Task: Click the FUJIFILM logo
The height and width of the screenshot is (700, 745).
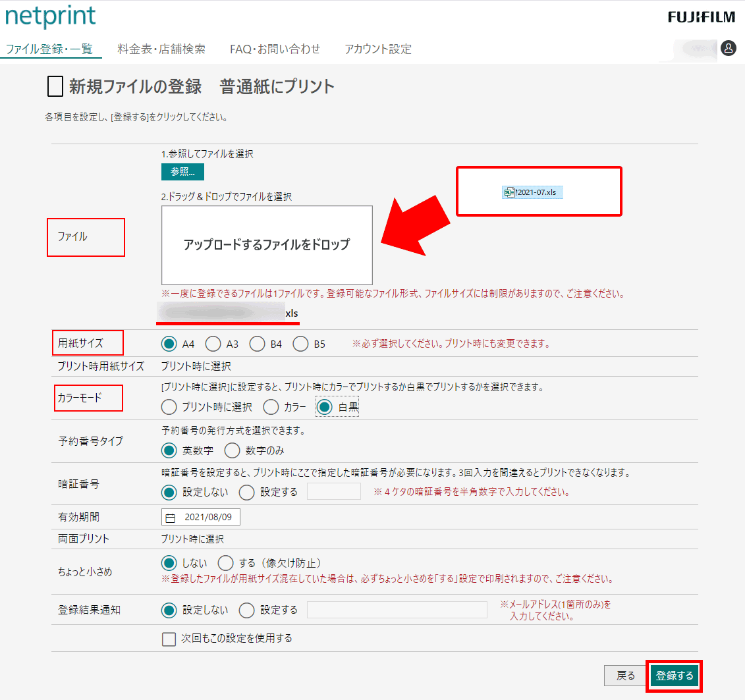Action: 700,16
